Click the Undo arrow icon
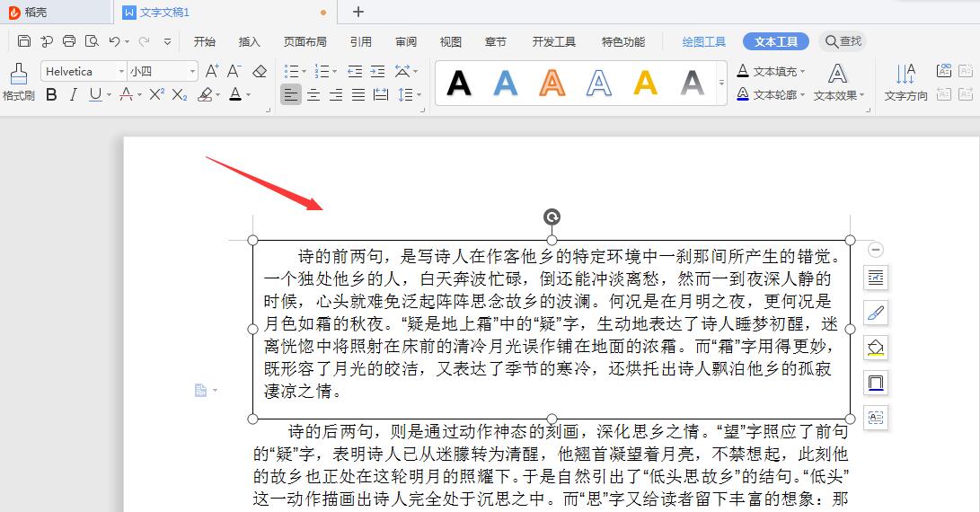 [114, 41]
